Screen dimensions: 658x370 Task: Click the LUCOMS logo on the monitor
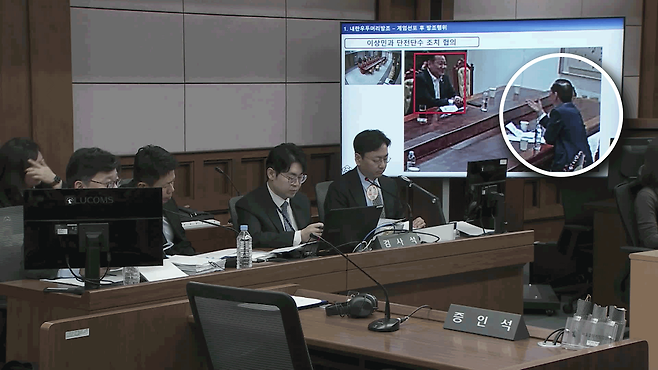click(x=89, y=201)
